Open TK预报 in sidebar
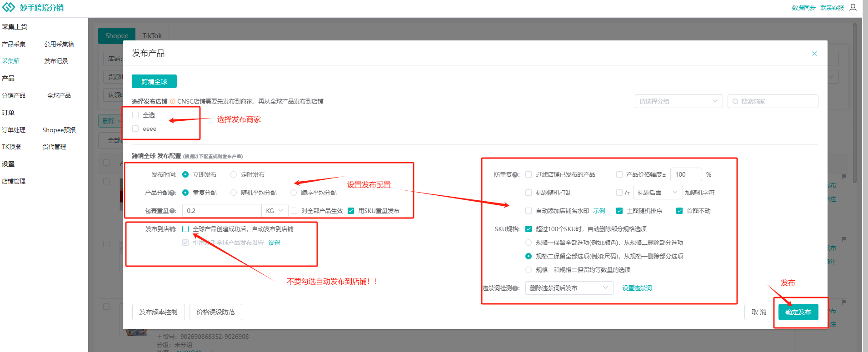Viewport: 868px width, 352px height. (x=11, y=147)
